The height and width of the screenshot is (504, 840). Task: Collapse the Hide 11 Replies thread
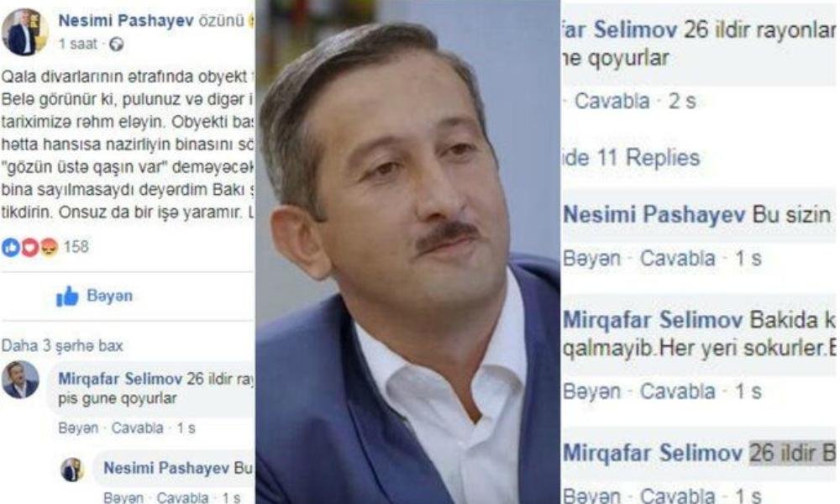(x=631, y=157)
